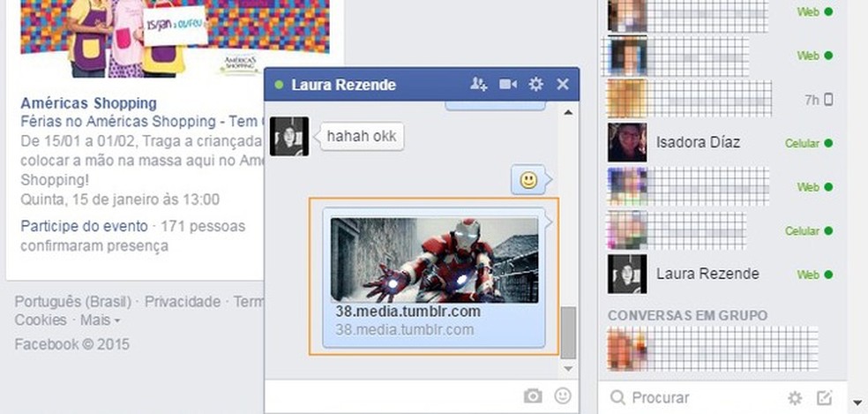Click the chat scroll down arrow
The width and height of the screenshot is (868, 414).
pyautogui.click(x=568, y=368)
